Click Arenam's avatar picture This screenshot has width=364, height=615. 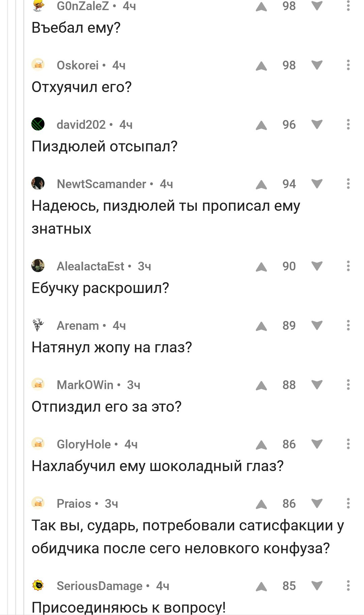pyautogui.click(x=38, y=325)
